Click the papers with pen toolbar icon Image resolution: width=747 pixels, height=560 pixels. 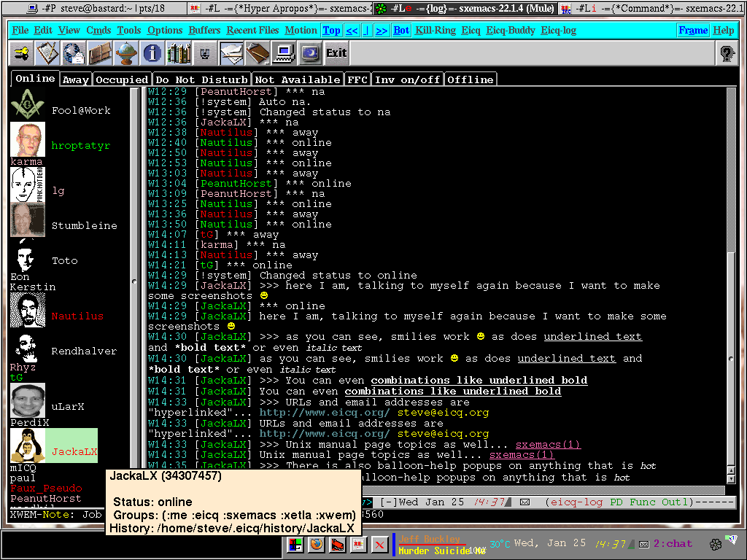231,52
